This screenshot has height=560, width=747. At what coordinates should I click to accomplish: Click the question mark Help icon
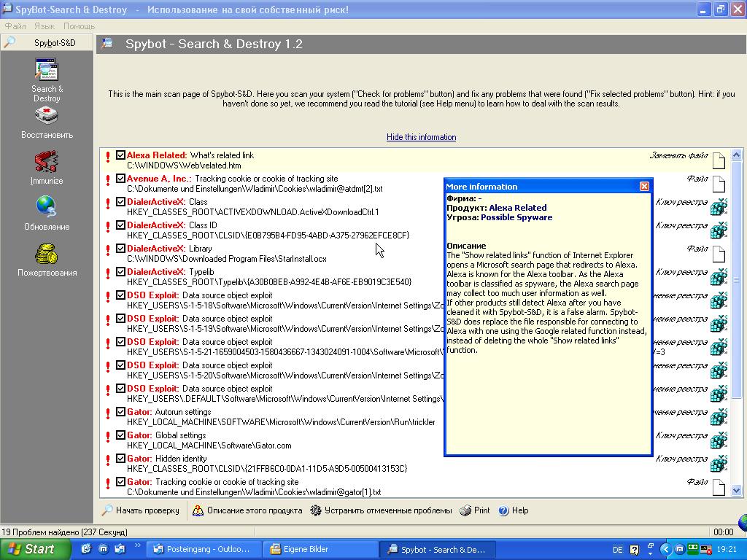503,510
